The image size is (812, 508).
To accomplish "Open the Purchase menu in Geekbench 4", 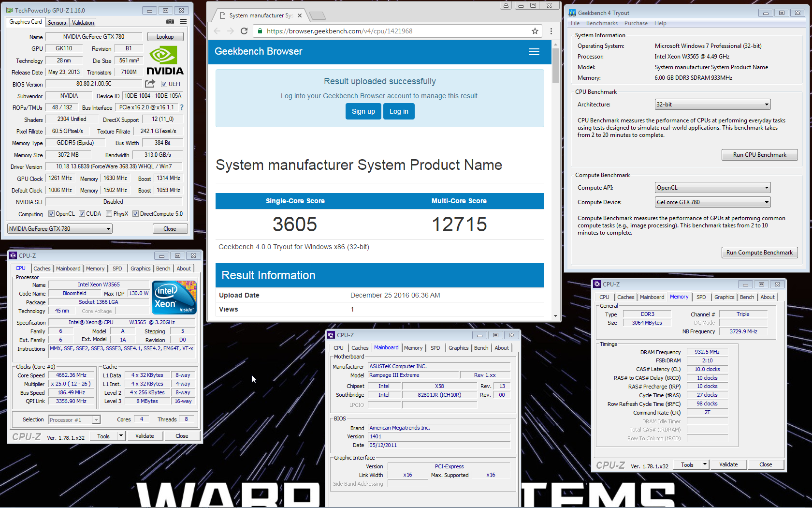I will [x=636, y=23].
